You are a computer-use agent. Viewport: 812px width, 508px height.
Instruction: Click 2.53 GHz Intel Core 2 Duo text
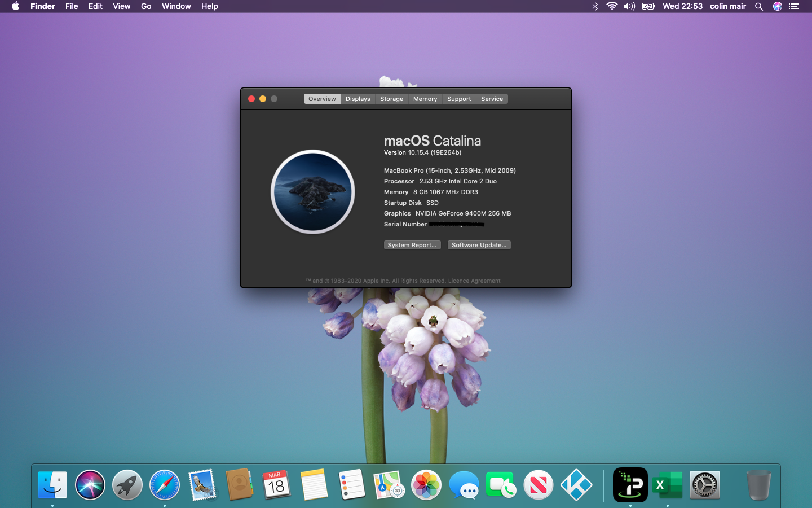(x=458, y=181)
